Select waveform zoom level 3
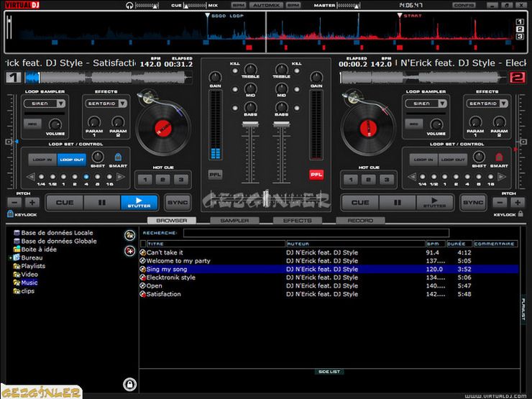The width and height of the screenshot is (532, 399). pyautogui.click(x=520, y=36)
